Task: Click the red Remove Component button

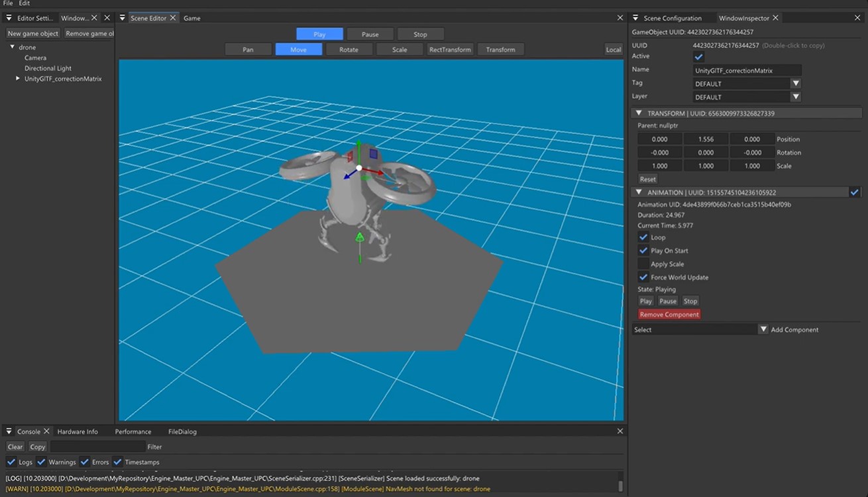Action: [x=669, y=315]
